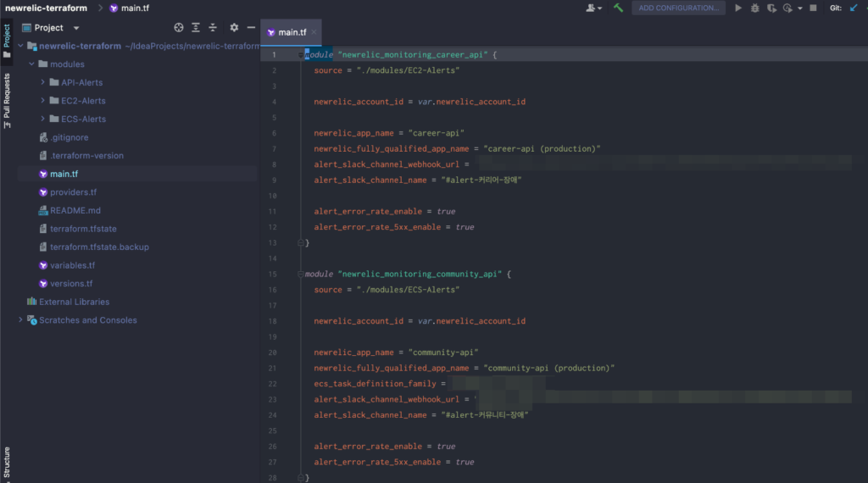Select opened file locator icon in Project panel
This screenshot has height=483, width=868.
pos(178,27)
